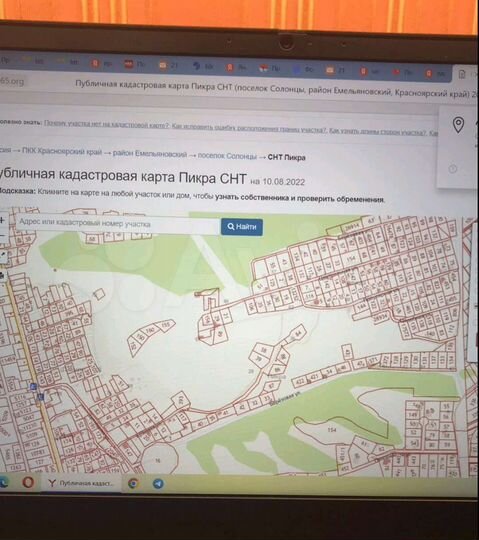This screenshot has height=540, width=479.
Task: Click the round info icon below pin
Action: pos(453,169)
